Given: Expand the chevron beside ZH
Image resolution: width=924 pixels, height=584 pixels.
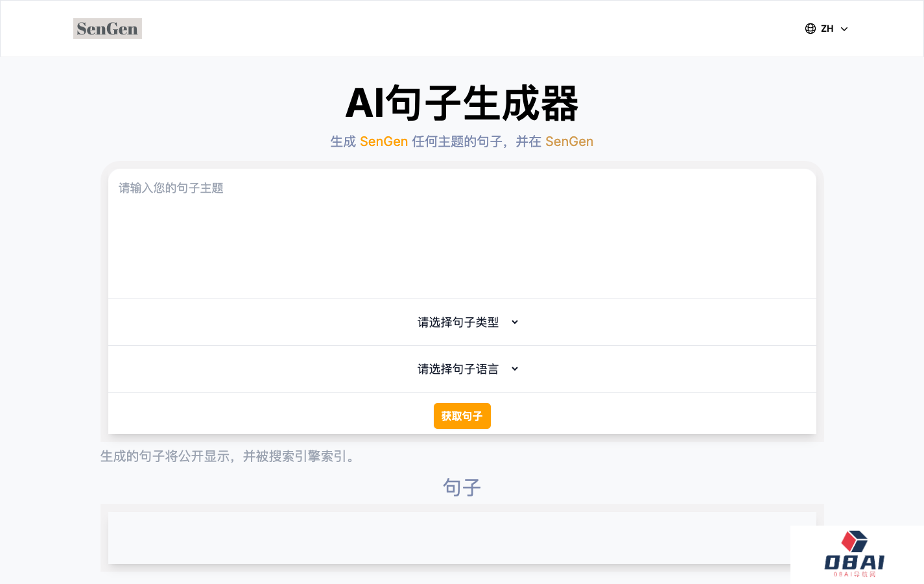Looking at the screenshot, I should (x=844, y=29).
